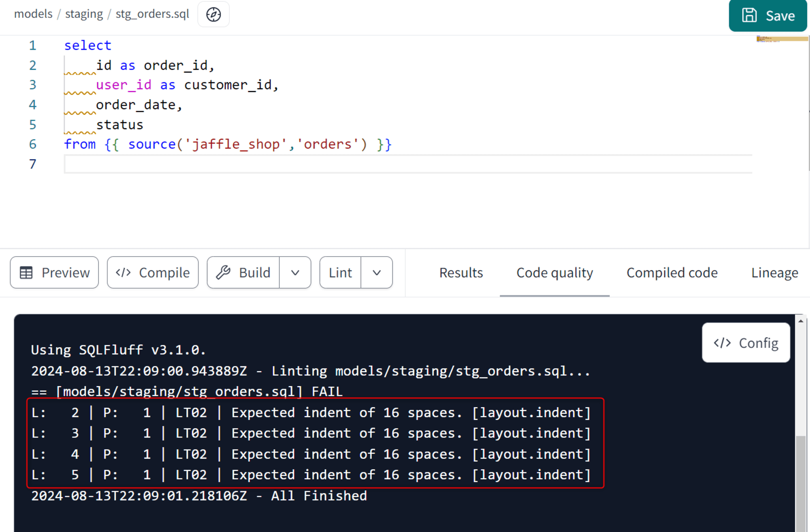Click the 'orders' string on line 6
This screenshot has width=810, height=532.
328,145
